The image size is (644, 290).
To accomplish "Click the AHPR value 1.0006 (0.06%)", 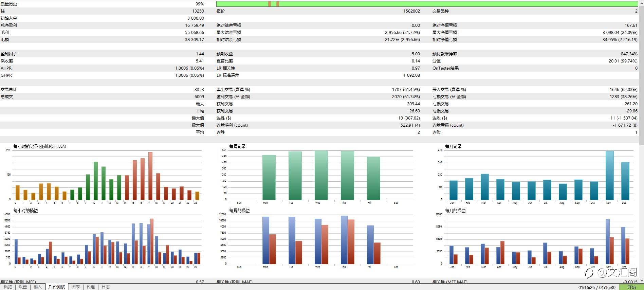I will pos(189,68).
